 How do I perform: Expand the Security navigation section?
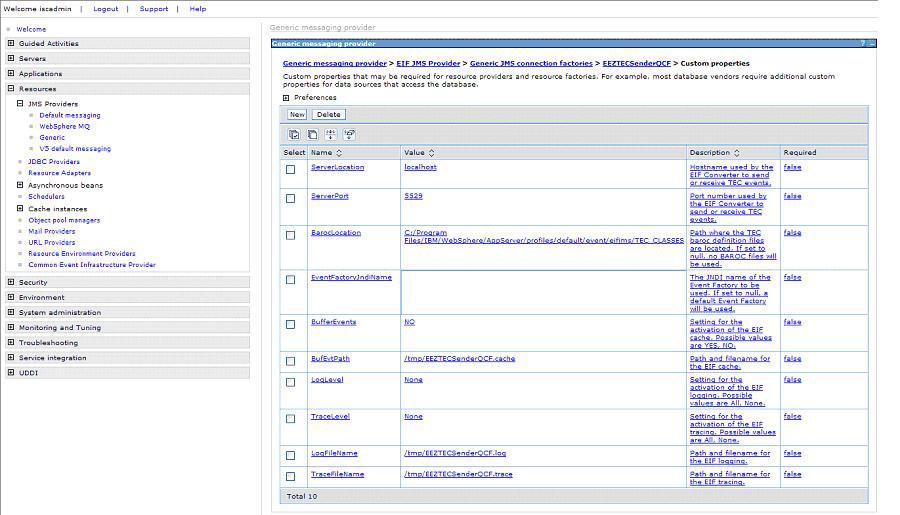coord(11,282)
